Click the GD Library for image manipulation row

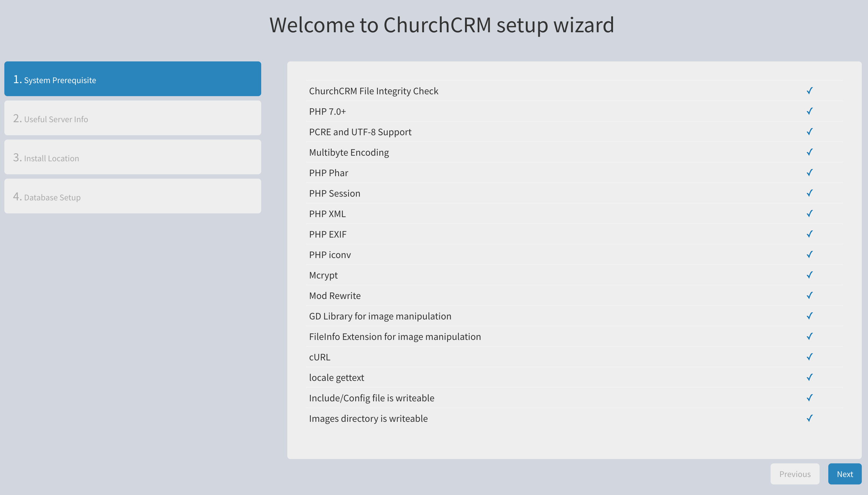point(380,316)
